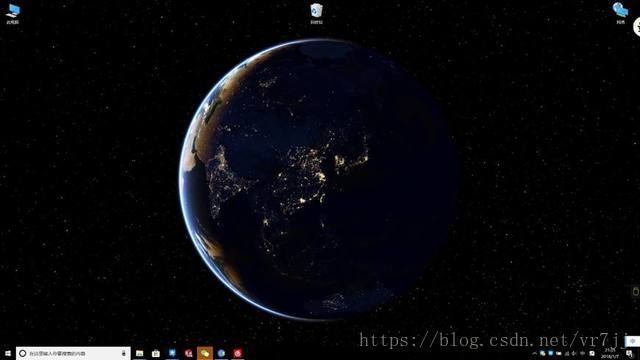Click the microphone icon in search box
The image size is (640, 360).
[124, 353]
